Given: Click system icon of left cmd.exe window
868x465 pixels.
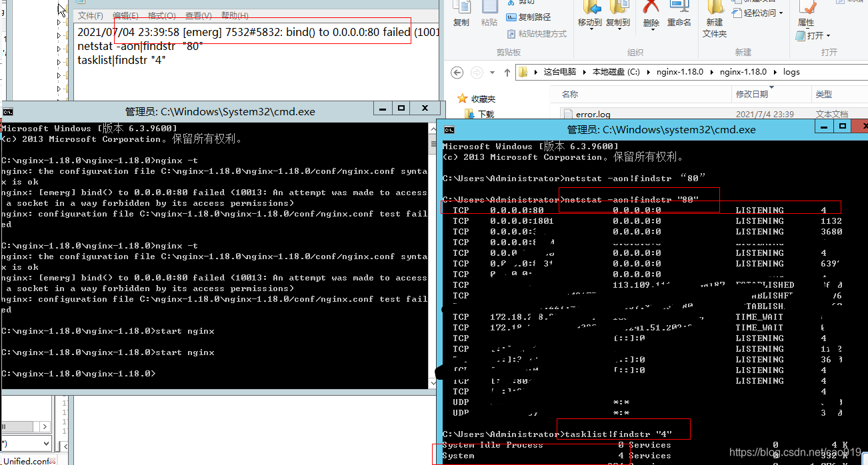Looking at the screenshot, I should click(x=7, y=111).
